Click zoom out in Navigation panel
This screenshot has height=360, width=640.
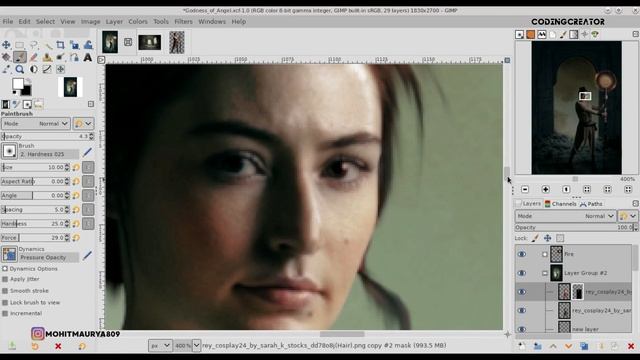tap(525, 189)
